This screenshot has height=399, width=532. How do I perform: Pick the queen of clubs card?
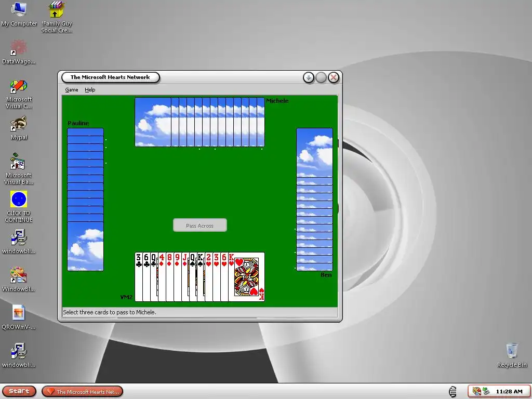coord(154,277)
